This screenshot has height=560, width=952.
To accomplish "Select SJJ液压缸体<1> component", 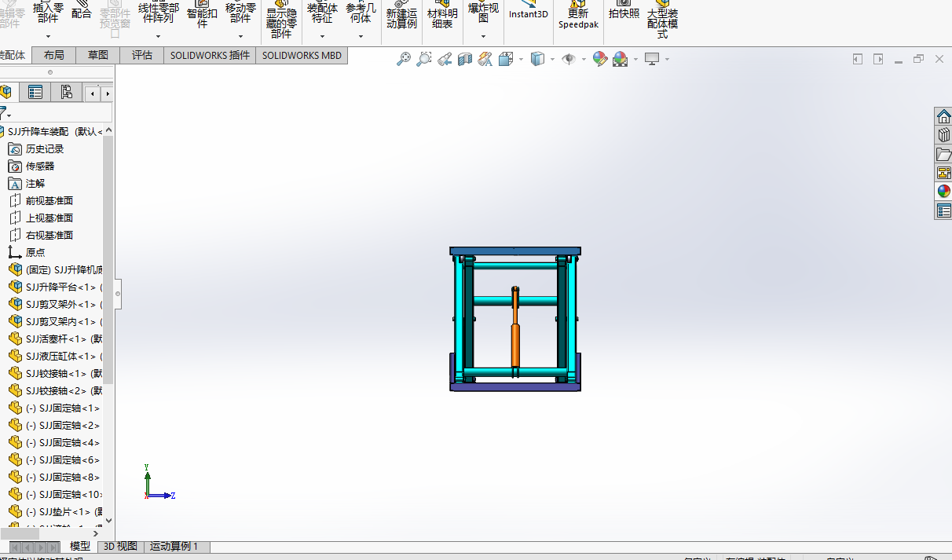I will coord(55,356).
